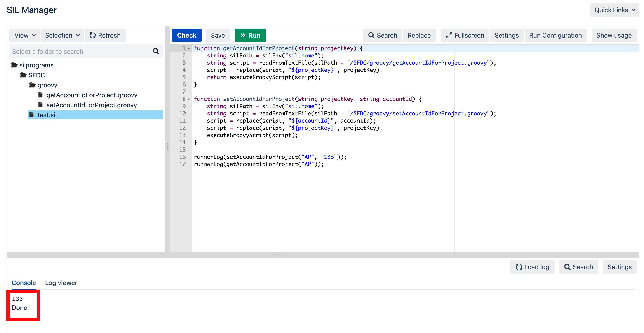The height and width of the screenshot is (333, 644).
Task: Select the SFDC folder
Action: tap(37, 75)
